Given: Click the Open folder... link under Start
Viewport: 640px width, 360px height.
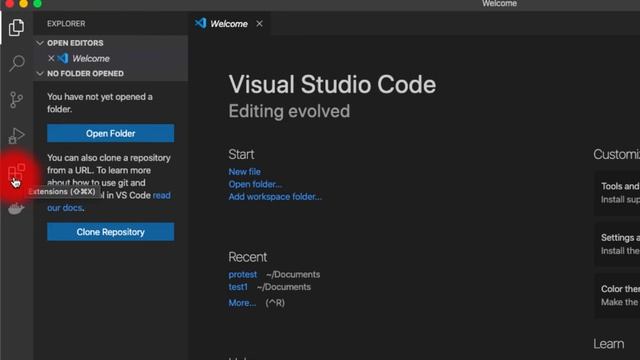Looking at the screenshot, I should 255,184.
